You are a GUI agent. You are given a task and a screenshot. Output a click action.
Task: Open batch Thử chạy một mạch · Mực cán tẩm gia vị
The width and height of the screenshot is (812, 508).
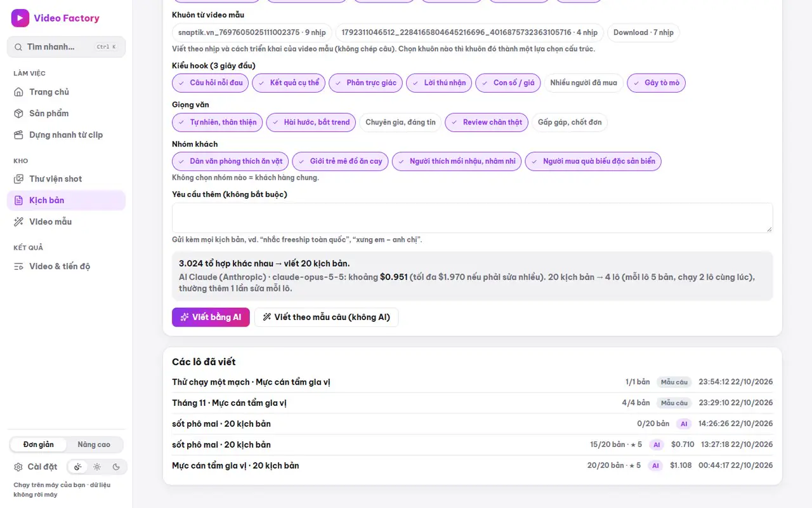coord(472,382)
